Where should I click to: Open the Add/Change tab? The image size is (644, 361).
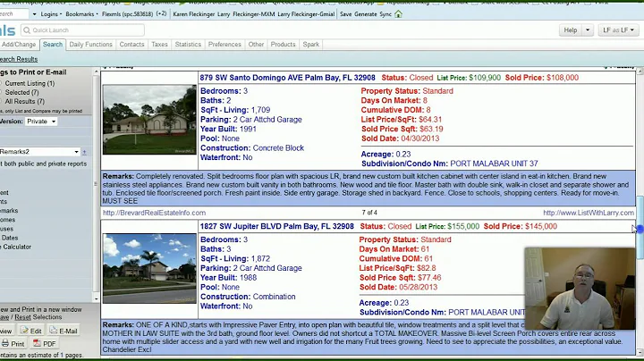click(x=19, y=45)
